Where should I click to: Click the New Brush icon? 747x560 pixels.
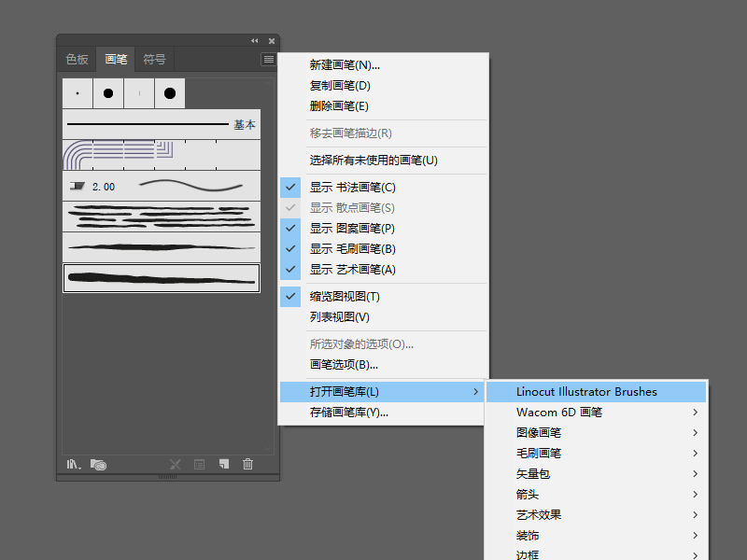click(x=224, y=464)
